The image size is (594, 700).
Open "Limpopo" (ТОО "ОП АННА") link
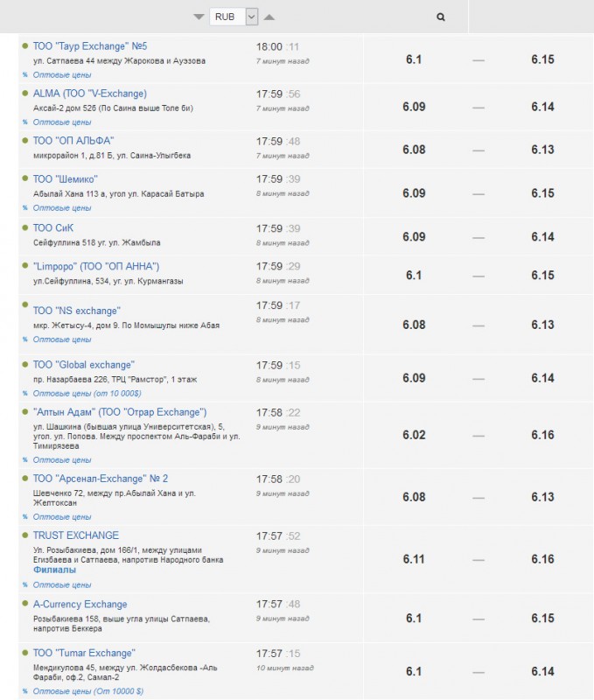point(95,266)
